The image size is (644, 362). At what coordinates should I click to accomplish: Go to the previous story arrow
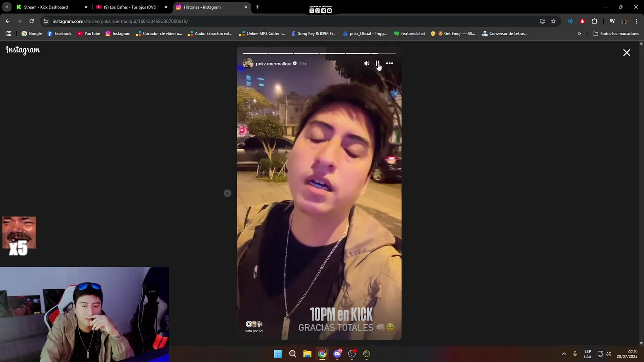pos(227,193)
